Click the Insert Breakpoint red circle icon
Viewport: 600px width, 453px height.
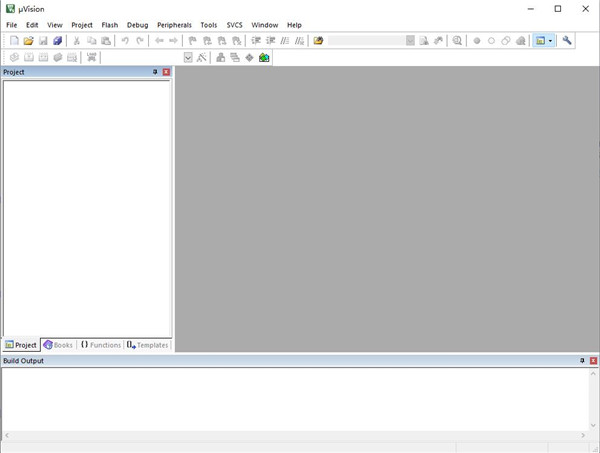[477, 41]
